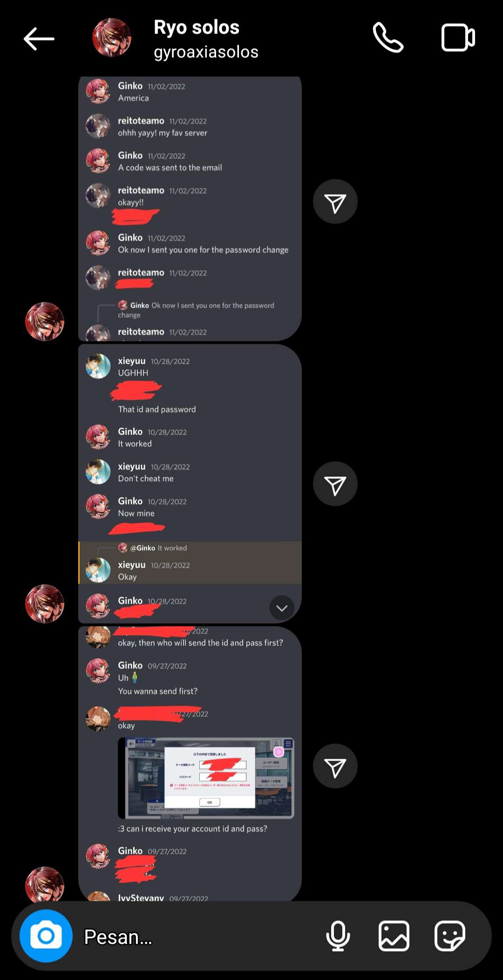Tap the Ryo solos chat title
This screenshot has width=503, height=980.
pyautogui.click(x=197, y=27)
